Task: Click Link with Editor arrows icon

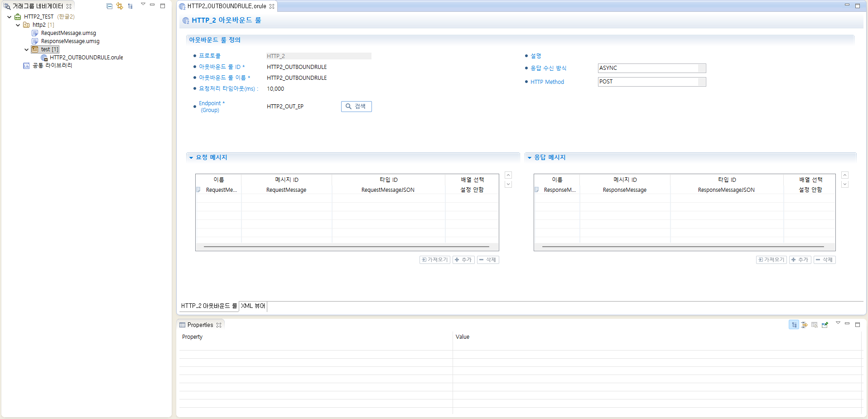Action: 120,6
